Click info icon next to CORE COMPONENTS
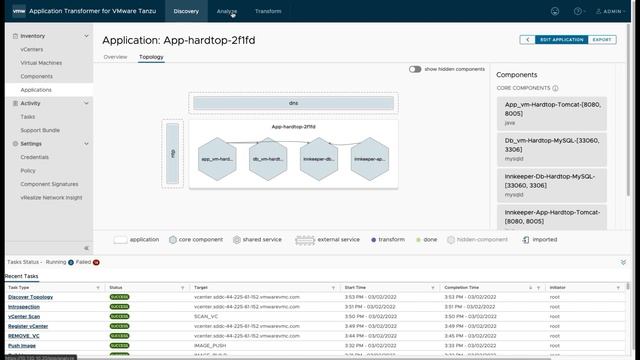Viewport: 640px width, 360px height. [x=555, y=88]
